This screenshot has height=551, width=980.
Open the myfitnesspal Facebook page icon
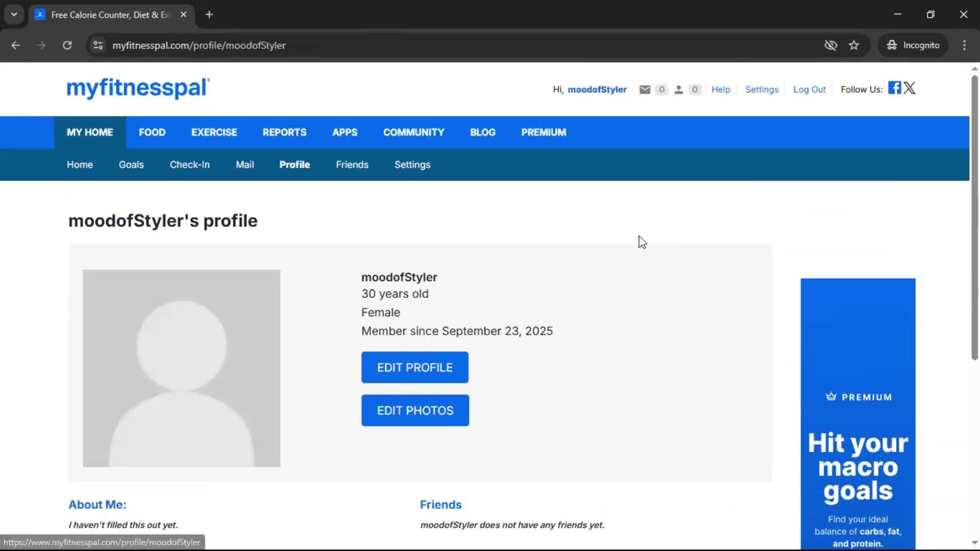coord(894,88)
